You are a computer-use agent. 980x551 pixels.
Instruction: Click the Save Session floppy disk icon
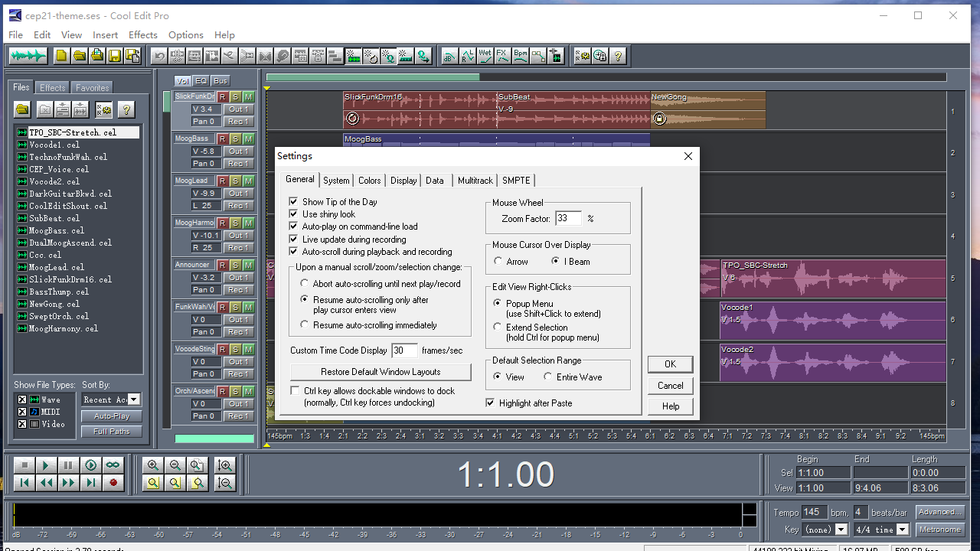point(114,56)
